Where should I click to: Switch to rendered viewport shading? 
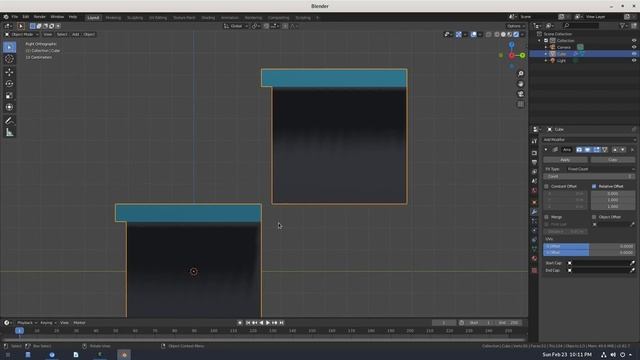516,35
